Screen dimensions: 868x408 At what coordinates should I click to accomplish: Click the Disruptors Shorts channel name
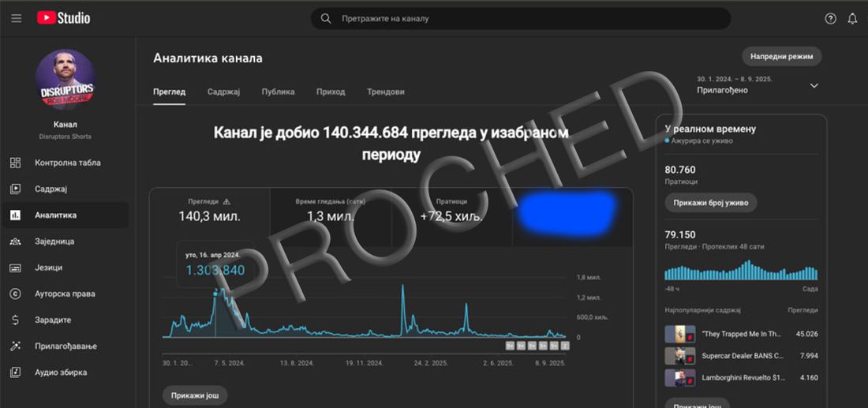(65, 137)
